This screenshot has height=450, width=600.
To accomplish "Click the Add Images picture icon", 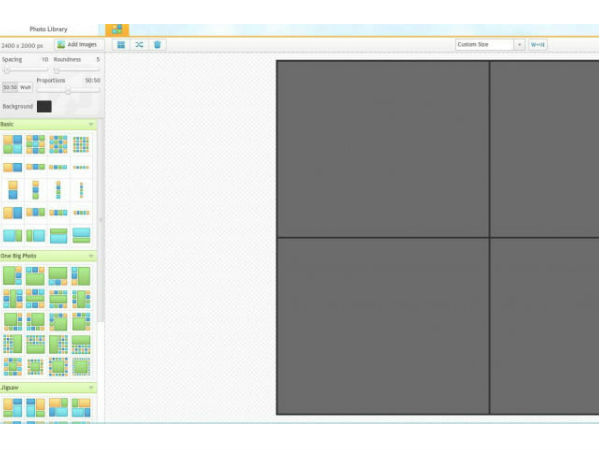I will click(x=61, y=45).
